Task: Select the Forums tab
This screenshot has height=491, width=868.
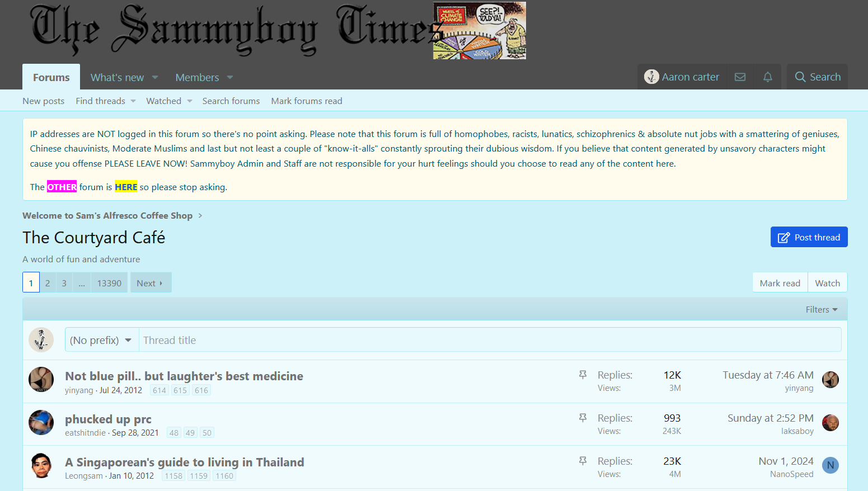Action: 51,78
